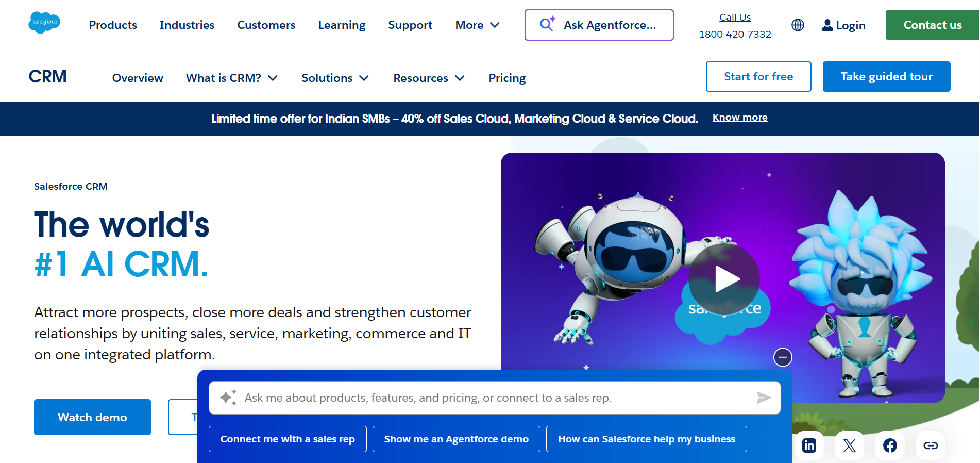Minimize the Agentforce chat panel

click(x=783, y=357)
